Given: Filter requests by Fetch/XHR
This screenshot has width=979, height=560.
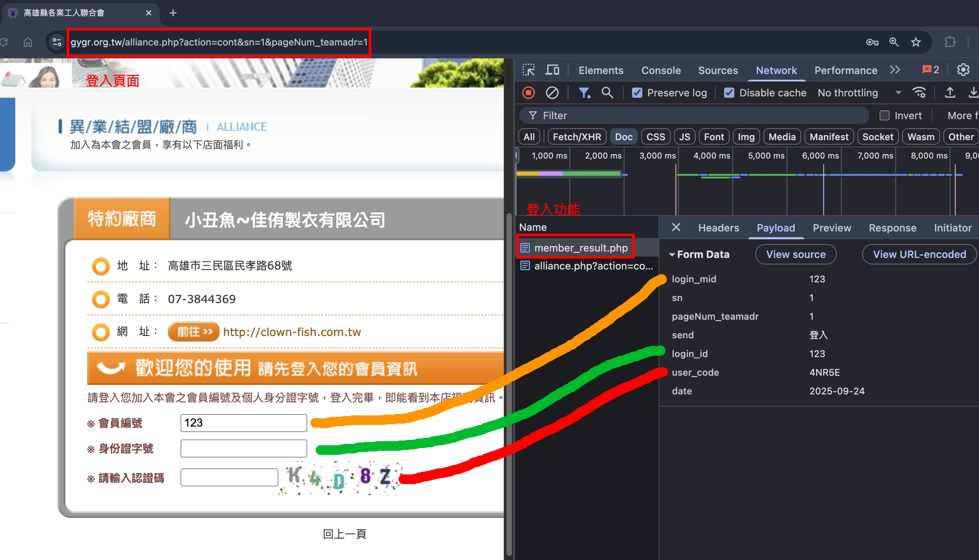Looking at the screenshot, I should [577, 137].
